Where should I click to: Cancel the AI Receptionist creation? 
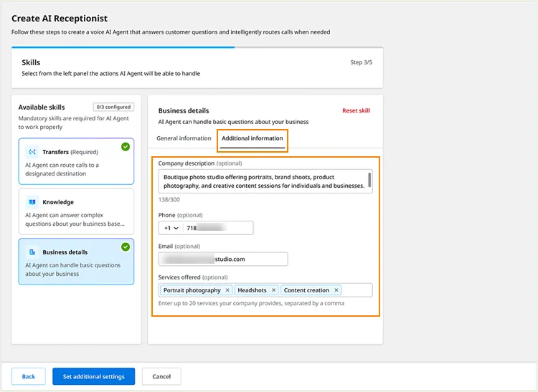tap(161, 376)
